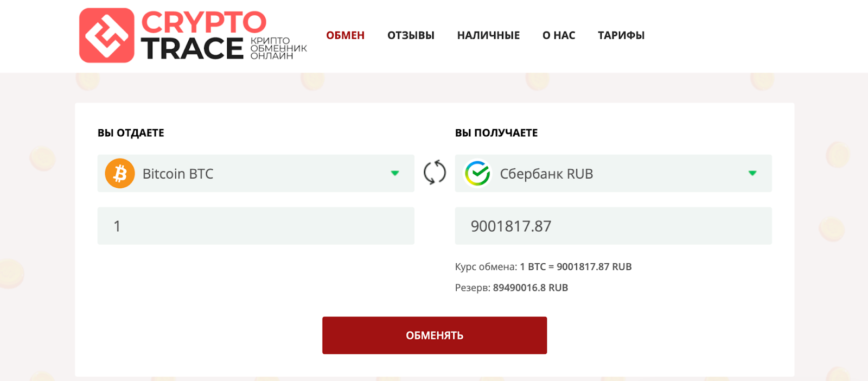This screenshot has width=868, height=381.
Task: Click the ОБМЕНЯТЬ button
Action: 435,335
